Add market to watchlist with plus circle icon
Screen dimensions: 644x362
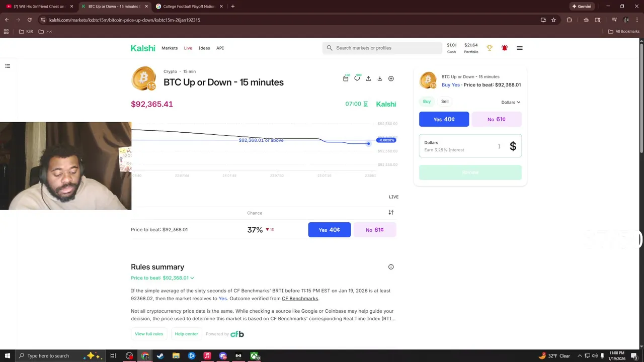391,78
